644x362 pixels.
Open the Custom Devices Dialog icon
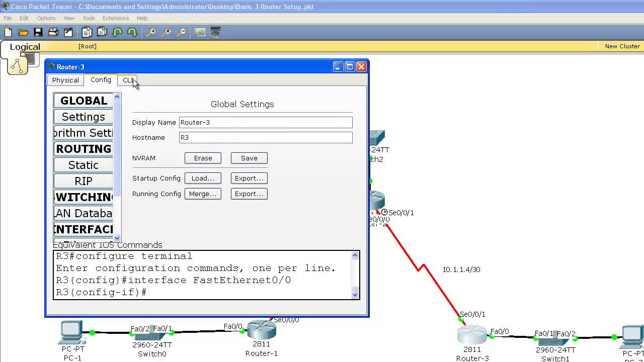pos(215,33)
